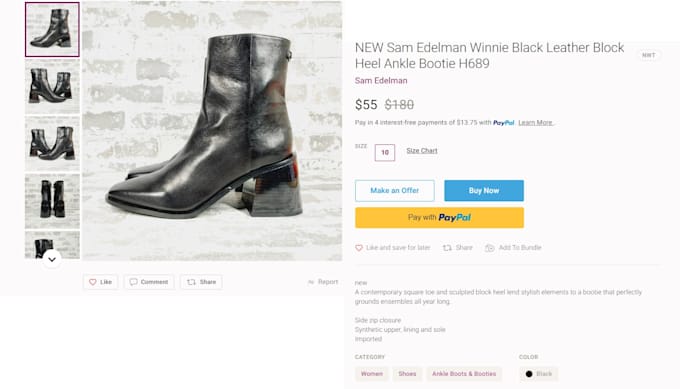Click the heart icon beside Like and save for later
680x389 pixels.
pyautogui.click(x=359, y=248)
